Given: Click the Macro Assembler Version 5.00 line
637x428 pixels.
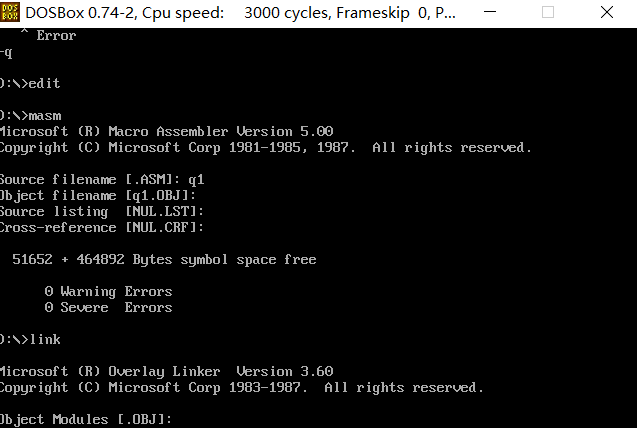Looking at the screenshot, I should [166, 131].
